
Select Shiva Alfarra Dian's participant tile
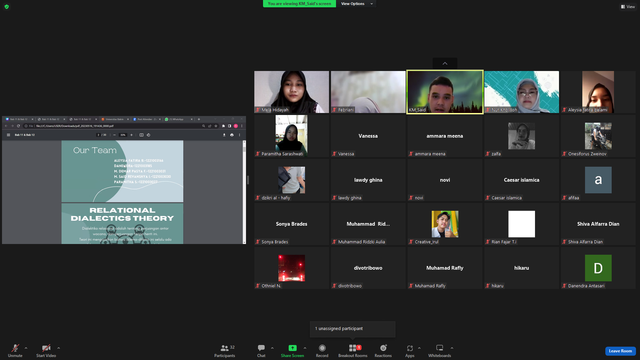(x=598, y=224)
